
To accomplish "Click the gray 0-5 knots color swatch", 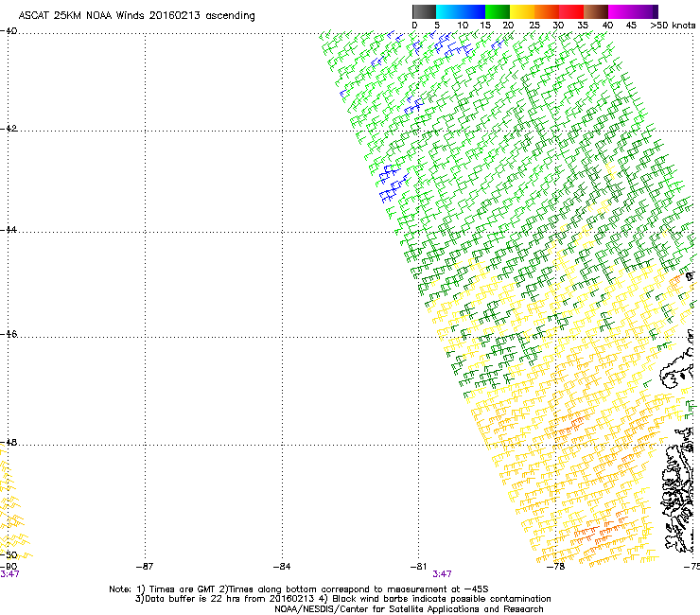I will (424, 11).
